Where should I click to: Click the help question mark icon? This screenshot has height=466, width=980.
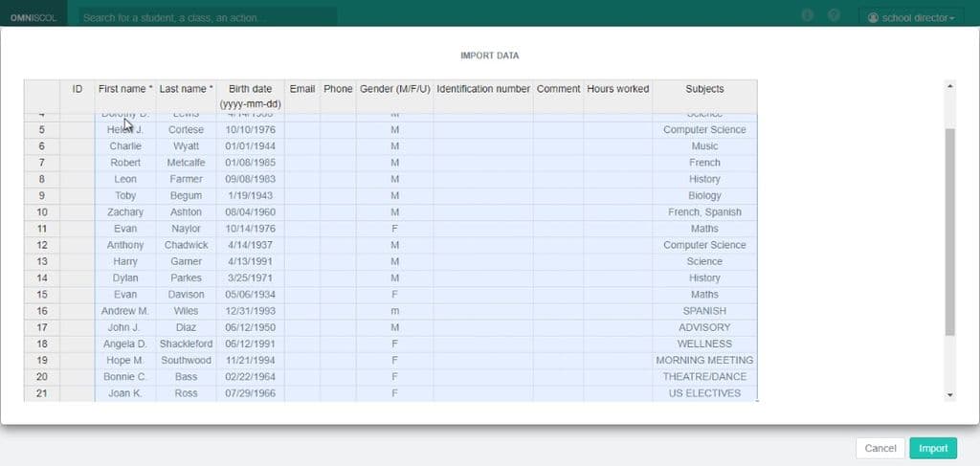pyautogui.click(x=834, y=15)
